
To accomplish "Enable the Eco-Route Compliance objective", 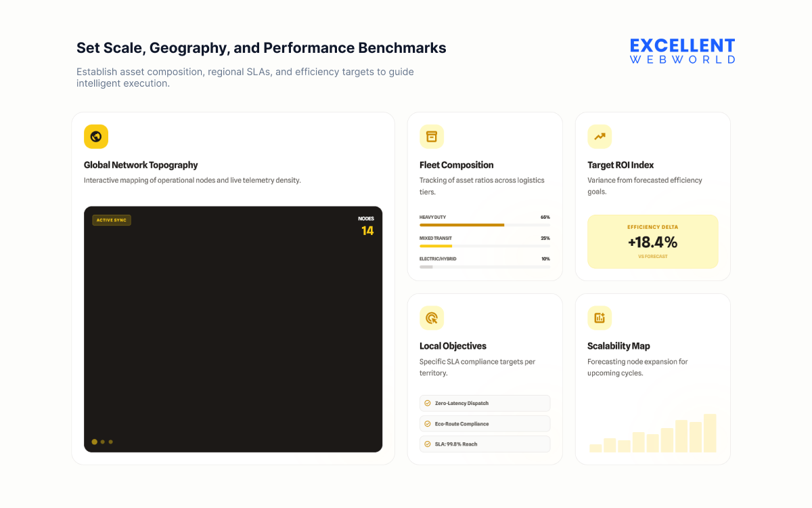I will point(484,423).
